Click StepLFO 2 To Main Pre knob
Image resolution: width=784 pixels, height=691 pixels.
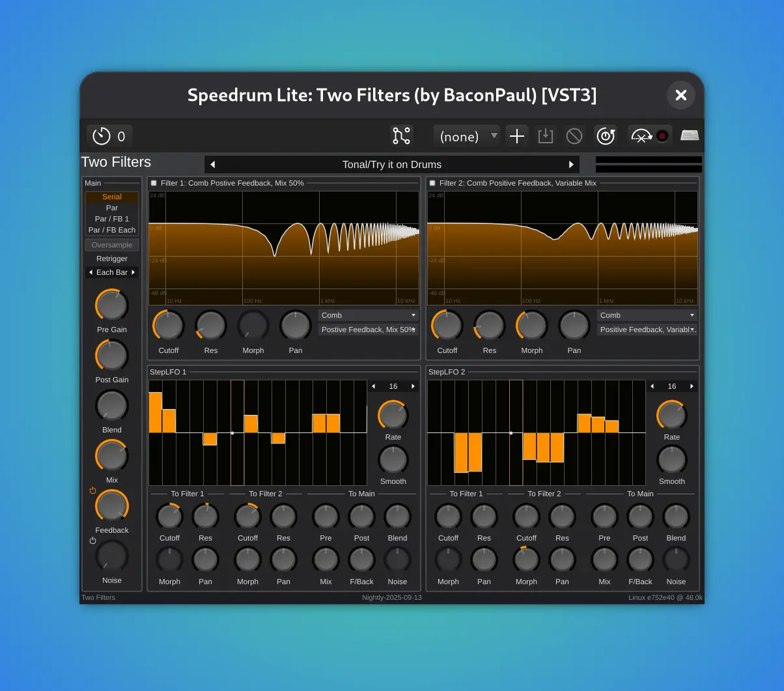(x=604, y=516)
